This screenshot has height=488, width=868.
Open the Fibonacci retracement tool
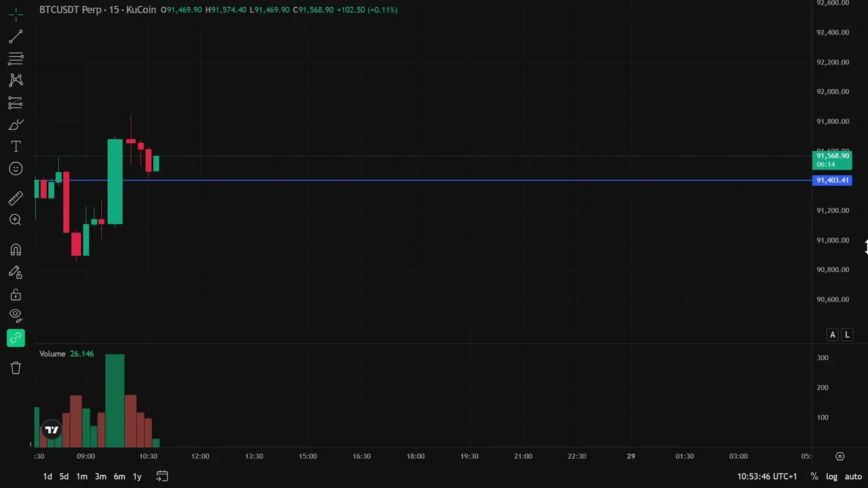pyautogui.click(x=16, y=58)
